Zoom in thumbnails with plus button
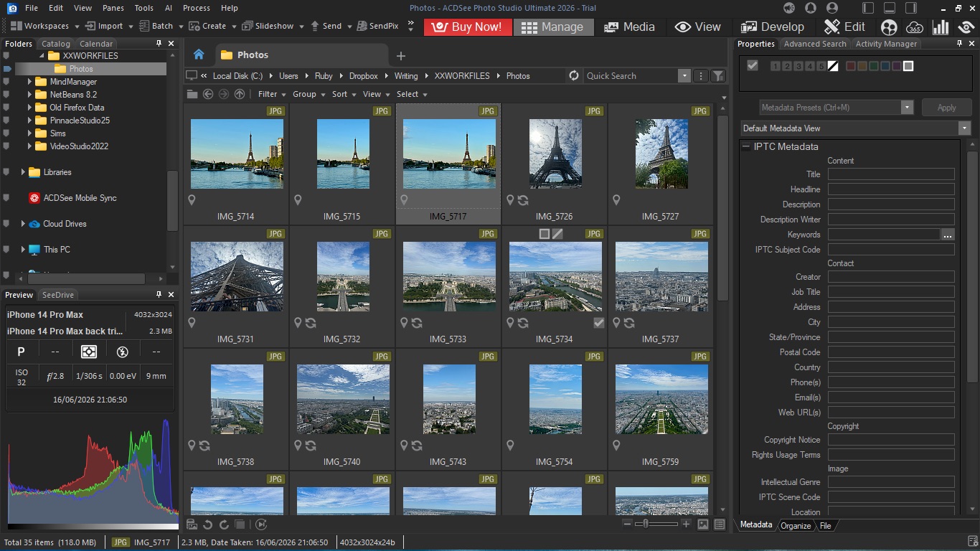This screenshot has height=551, width=980. click(x=686, y=524)
